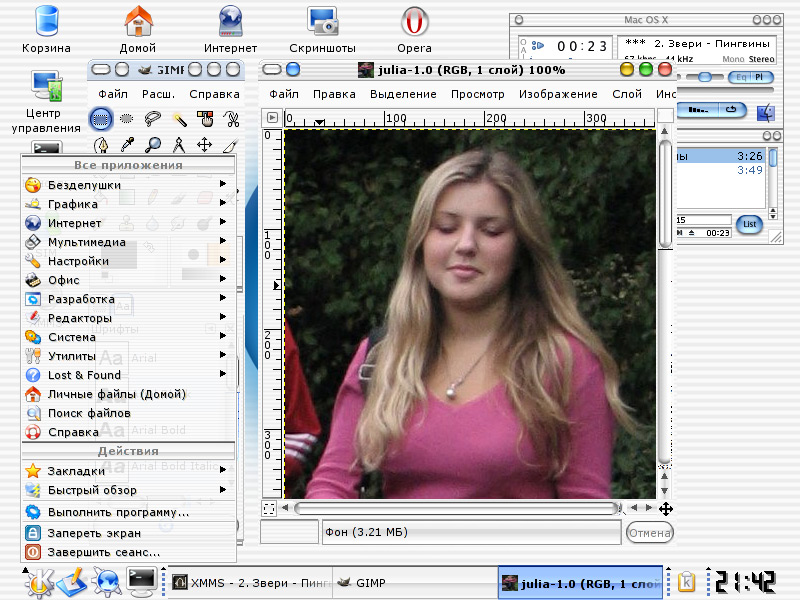Click the List button in the XMMS playlist

749,224
